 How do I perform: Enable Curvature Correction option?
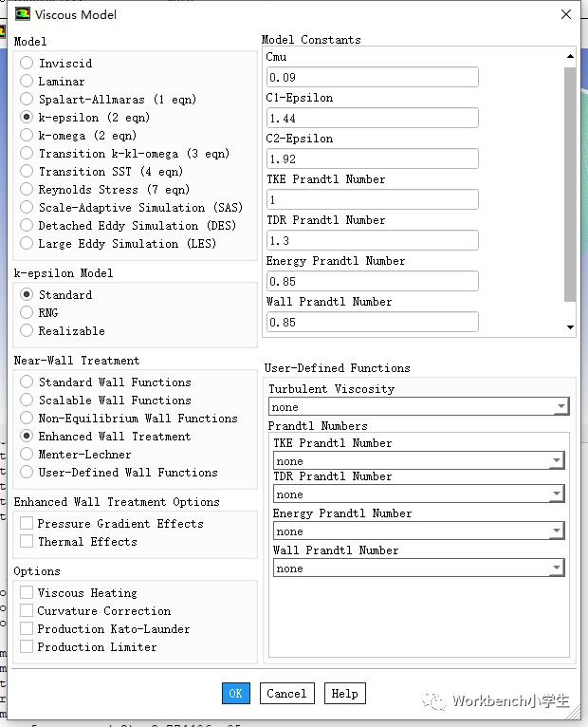click(27, 610)
